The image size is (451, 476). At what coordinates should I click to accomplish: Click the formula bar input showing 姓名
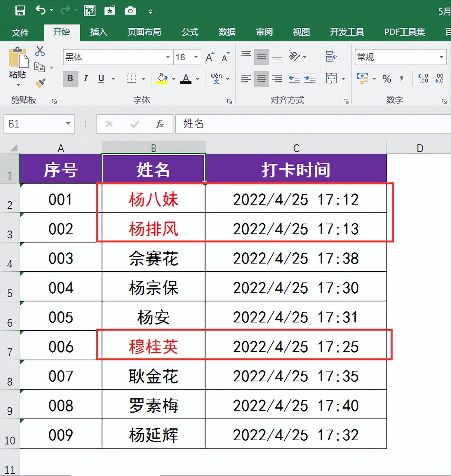pyautogui.click(x=313, y=124)
